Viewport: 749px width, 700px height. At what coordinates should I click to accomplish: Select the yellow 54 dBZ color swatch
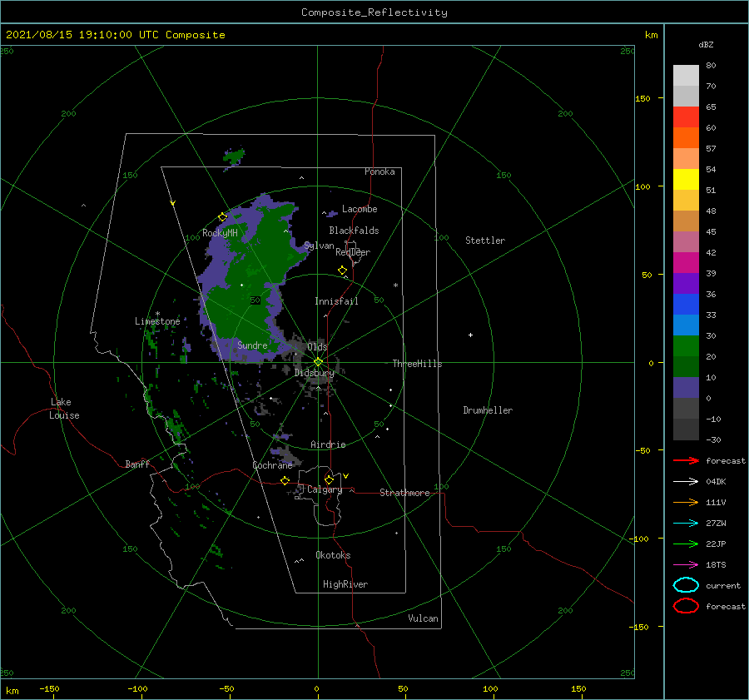click(686, 179)
